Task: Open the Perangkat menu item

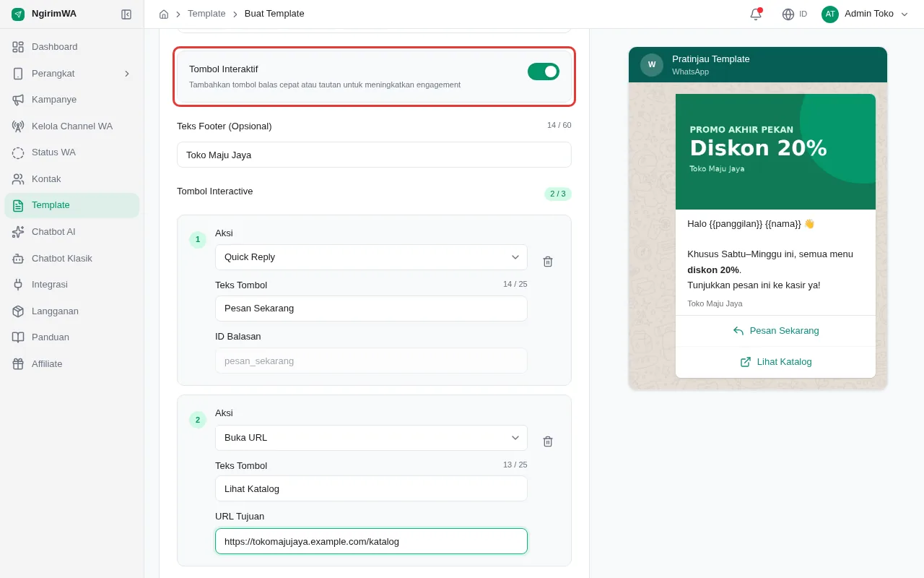Action: tap(72, 74)
